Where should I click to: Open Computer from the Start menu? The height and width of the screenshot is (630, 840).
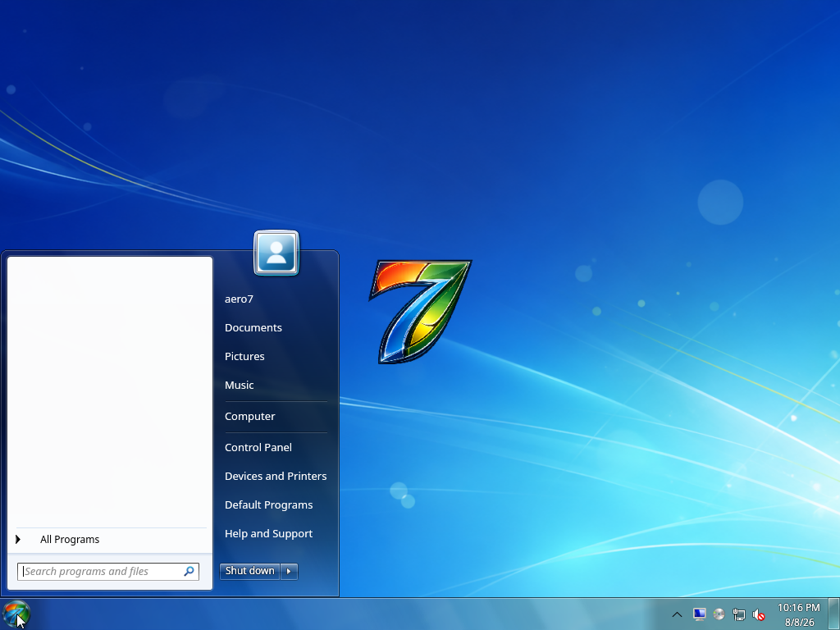point(250,416)
